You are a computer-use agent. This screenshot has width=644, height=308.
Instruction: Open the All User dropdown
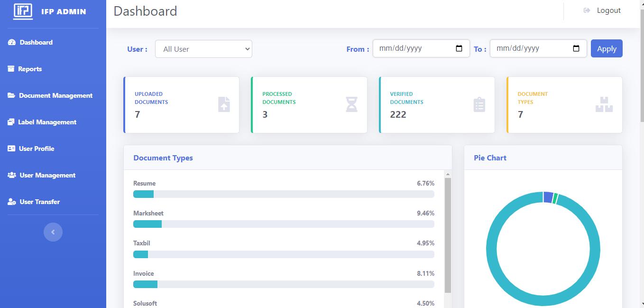tap(203, 49)
